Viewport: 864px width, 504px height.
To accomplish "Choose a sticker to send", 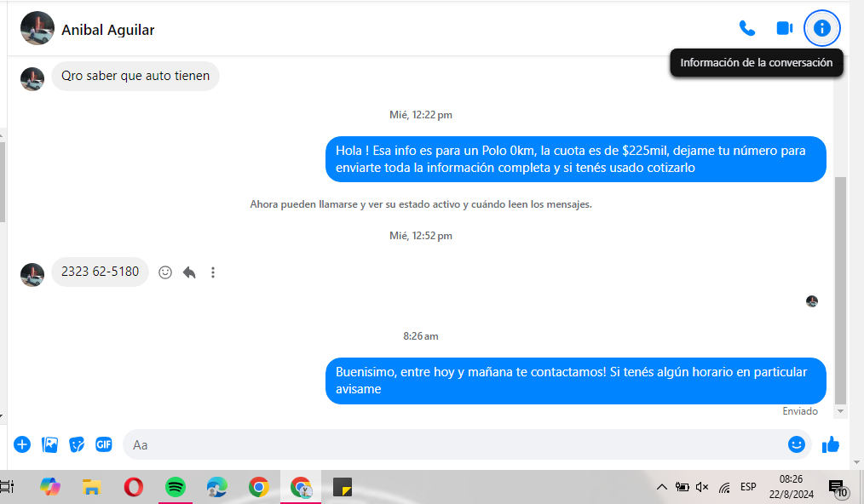I will coord(77,444).
